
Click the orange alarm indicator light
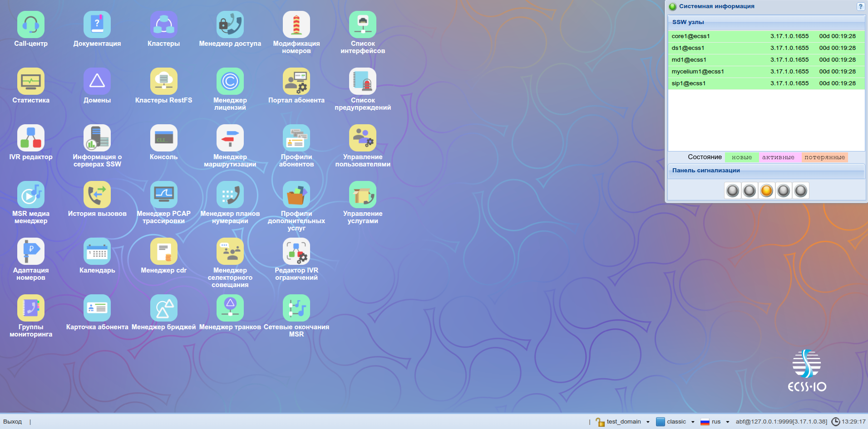(766, 190)
